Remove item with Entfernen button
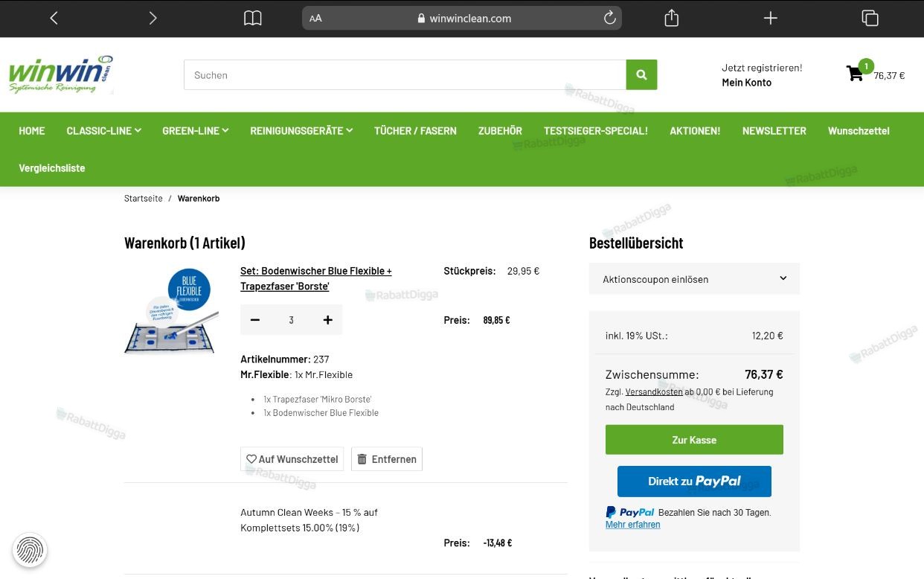 (x=387, y=459)
